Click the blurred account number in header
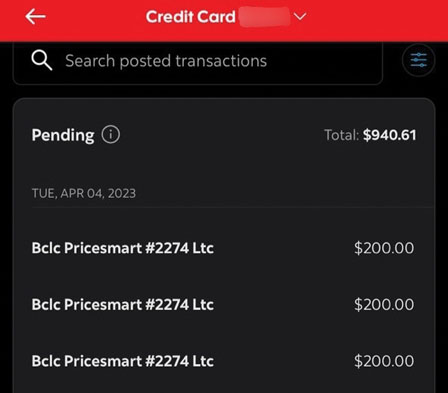The image size is (448, 393). pyautogui.click(x=265, y=17)
